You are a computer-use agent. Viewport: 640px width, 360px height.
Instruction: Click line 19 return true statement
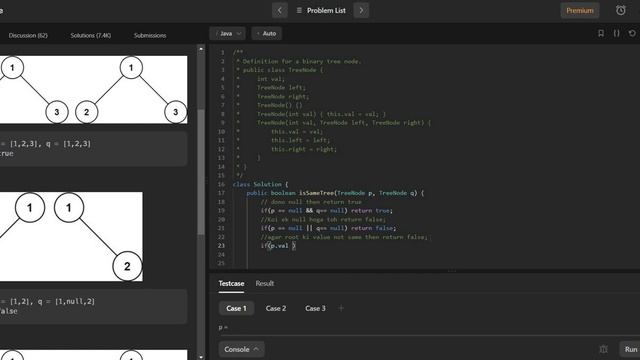point(372,211)
